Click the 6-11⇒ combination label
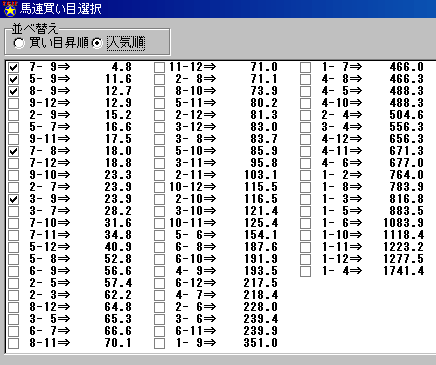The width and height of the screenshot is (436, 365). (x=196, y=331)
